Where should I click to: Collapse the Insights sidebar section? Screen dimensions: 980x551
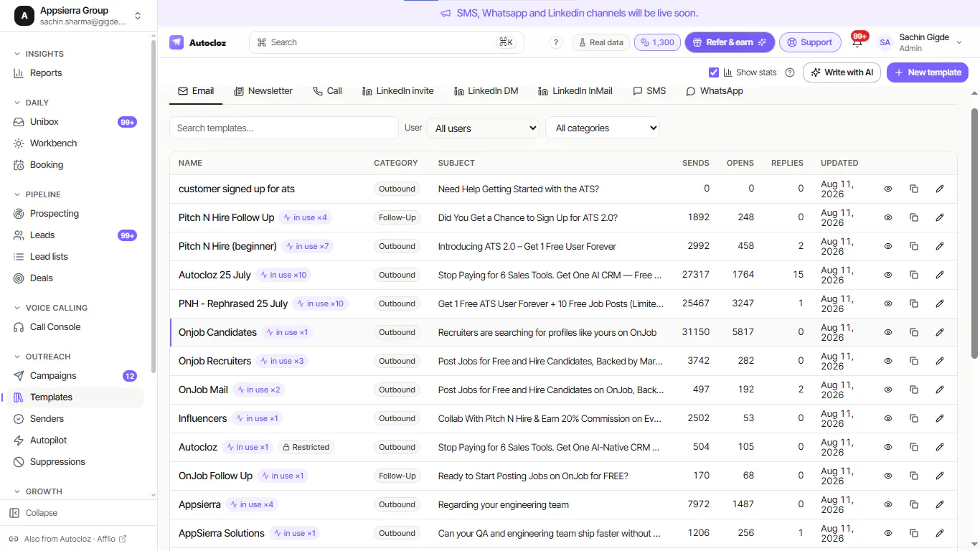40,54
